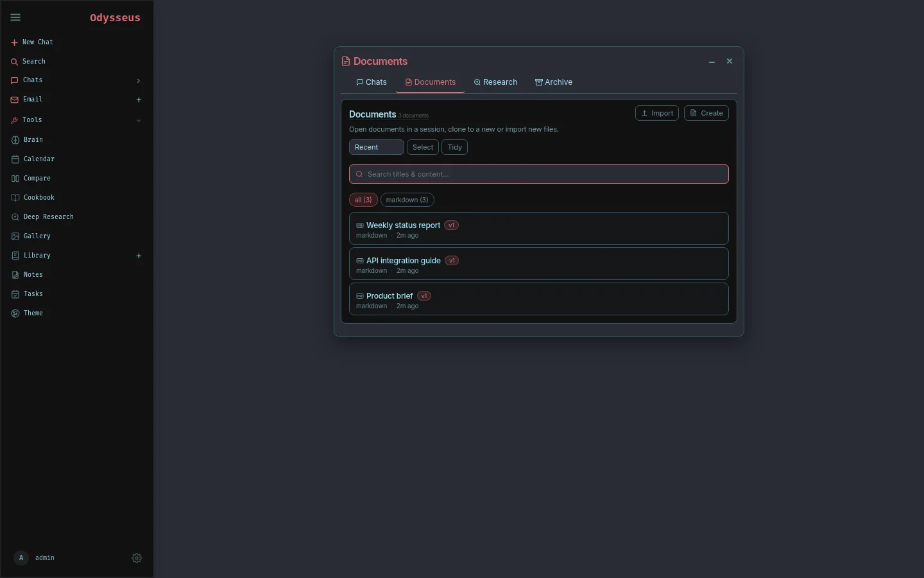Click the admin user avatar
This screenshot has width=924, height=578.
21,558
